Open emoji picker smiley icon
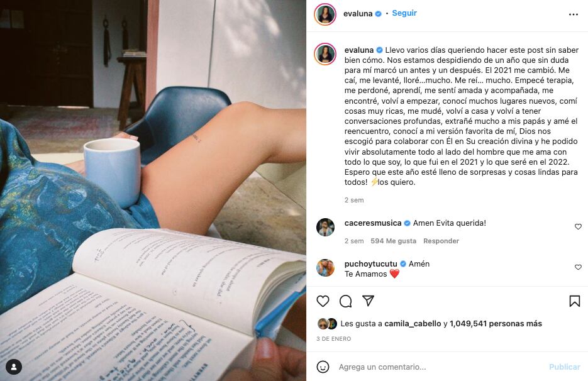 323,367
